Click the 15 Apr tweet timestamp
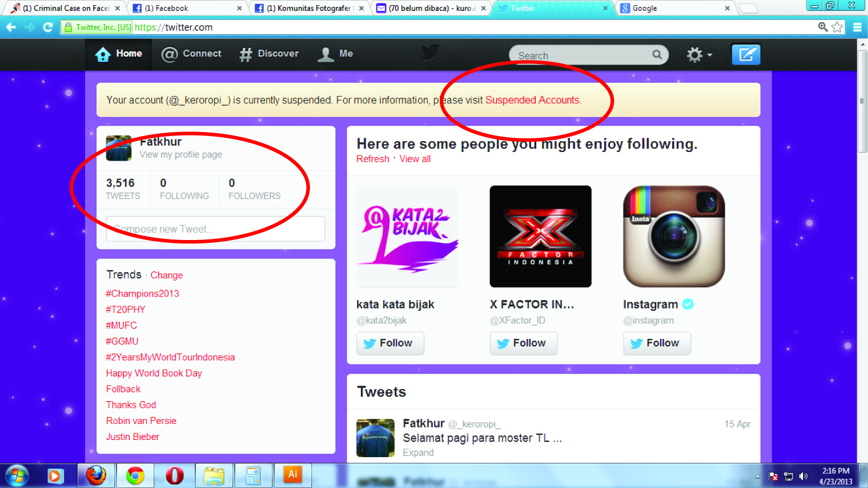Viewport: 868px width, 488px height. (x=737, y=424)
